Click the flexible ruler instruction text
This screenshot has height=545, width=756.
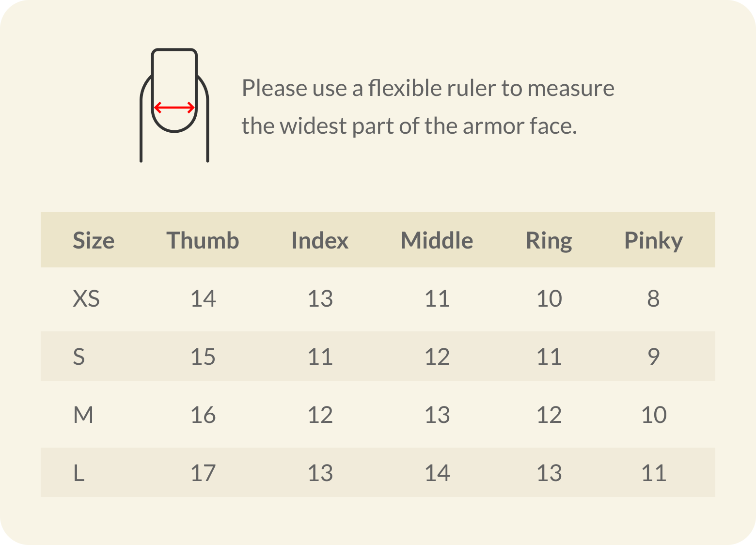coord(427,107)
